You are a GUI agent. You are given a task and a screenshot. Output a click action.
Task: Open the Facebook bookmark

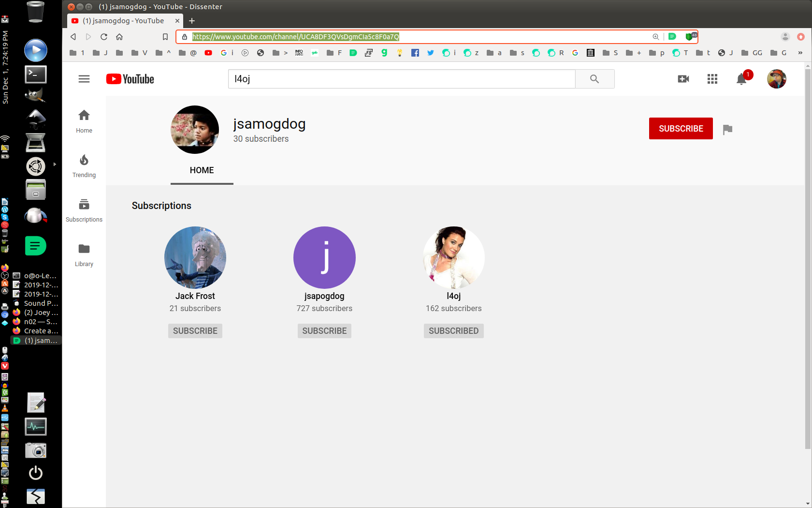click(x=415, y=53)
